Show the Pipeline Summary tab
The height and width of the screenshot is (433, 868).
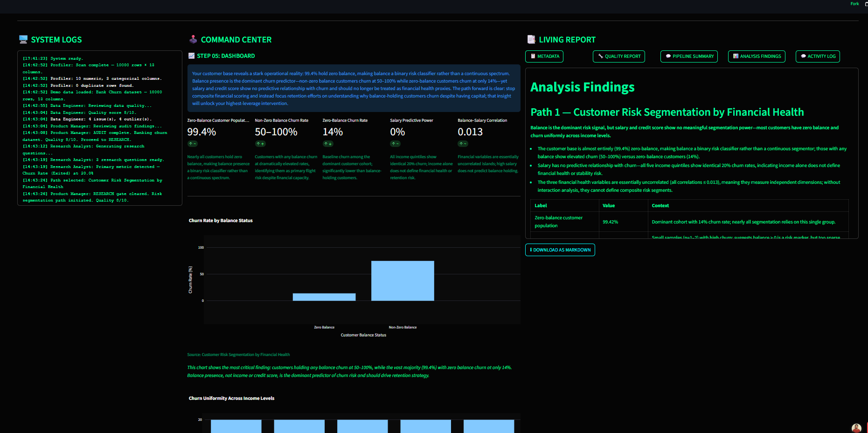689,56
